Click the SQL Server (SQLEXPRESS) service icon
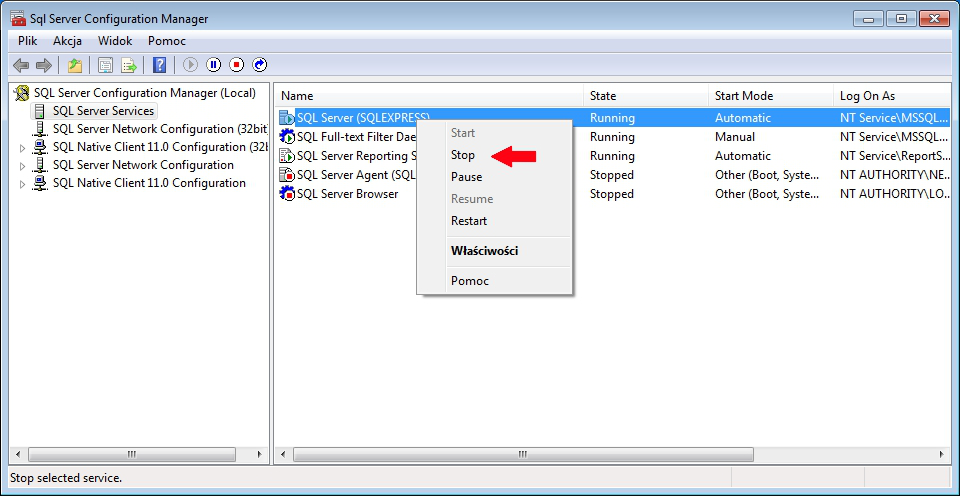 pos(287,118)
